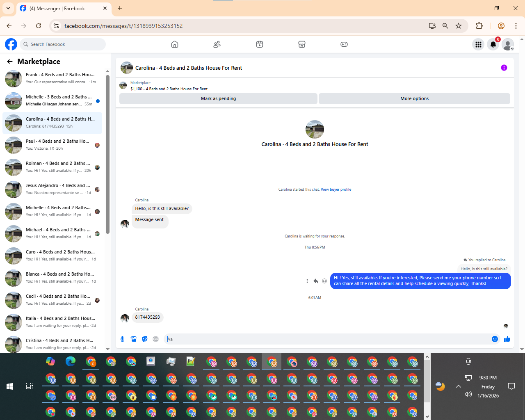Screen dimensions: 525x420
Task: Open the tab search dropdown arrow
Action: 8,8
